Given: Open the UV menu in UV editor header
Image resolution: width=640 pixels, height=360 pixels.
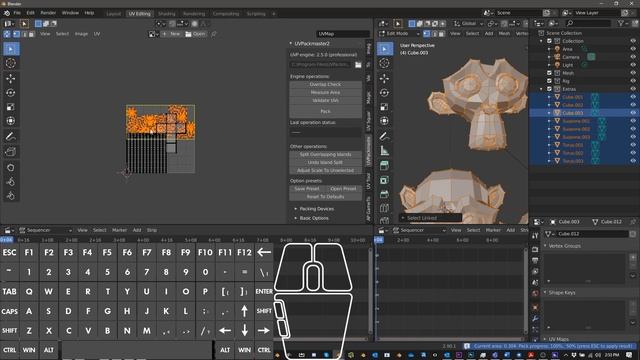Looking at the screenshot, I should click(97, 34).
